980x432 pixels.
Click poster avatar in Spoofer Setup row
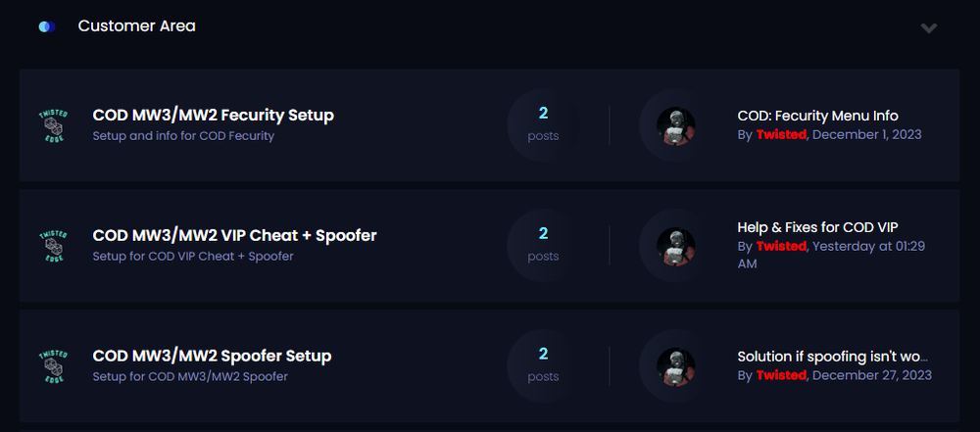coord(675,366)
